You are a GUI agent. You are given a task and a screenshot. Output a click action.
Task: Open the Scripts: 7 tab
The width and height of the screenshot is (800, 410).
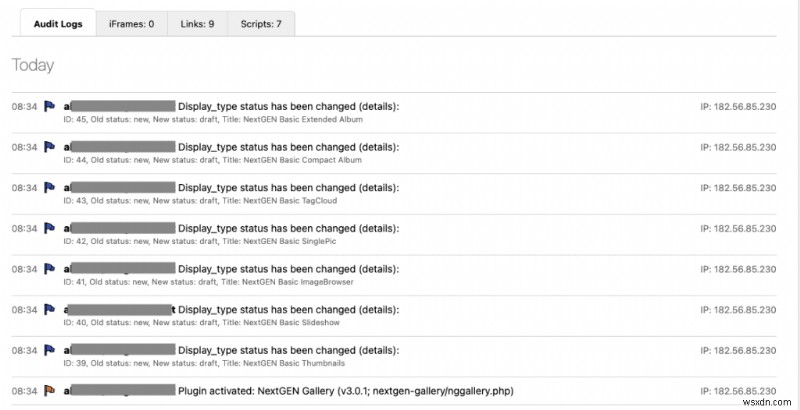(261, 23)
